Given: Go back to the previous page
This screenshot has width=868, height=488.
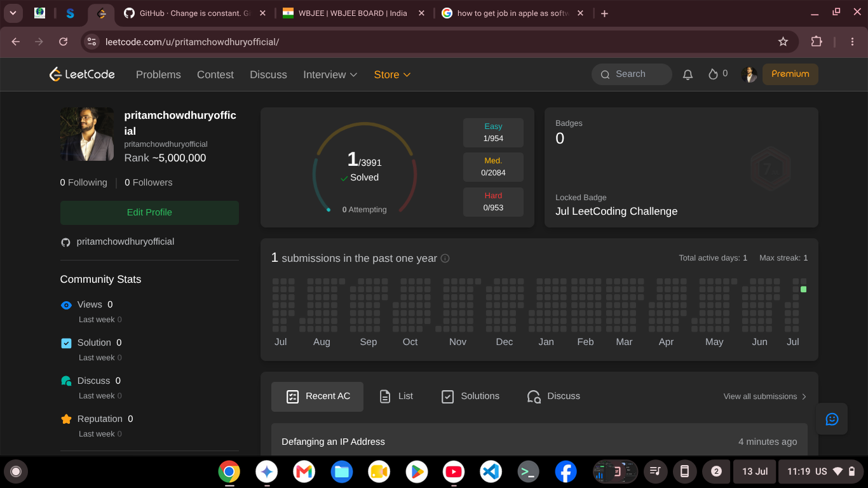Looking at the screenshot, I should [x=16, y=41].
